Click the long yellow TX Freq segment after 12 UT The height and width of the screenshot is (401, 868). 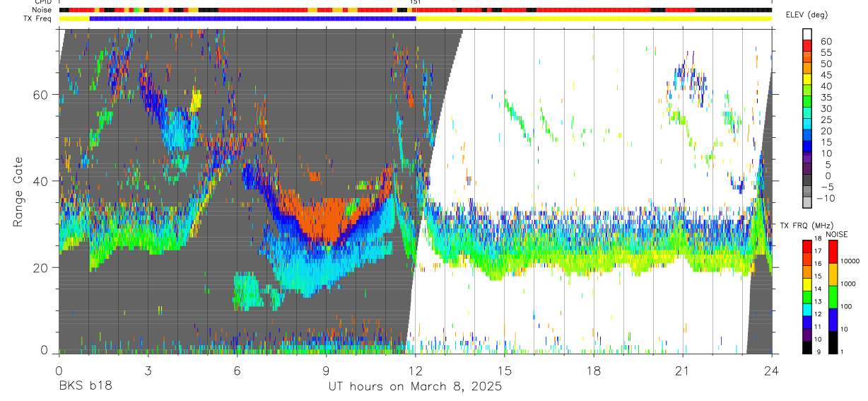tap(594, 18)
